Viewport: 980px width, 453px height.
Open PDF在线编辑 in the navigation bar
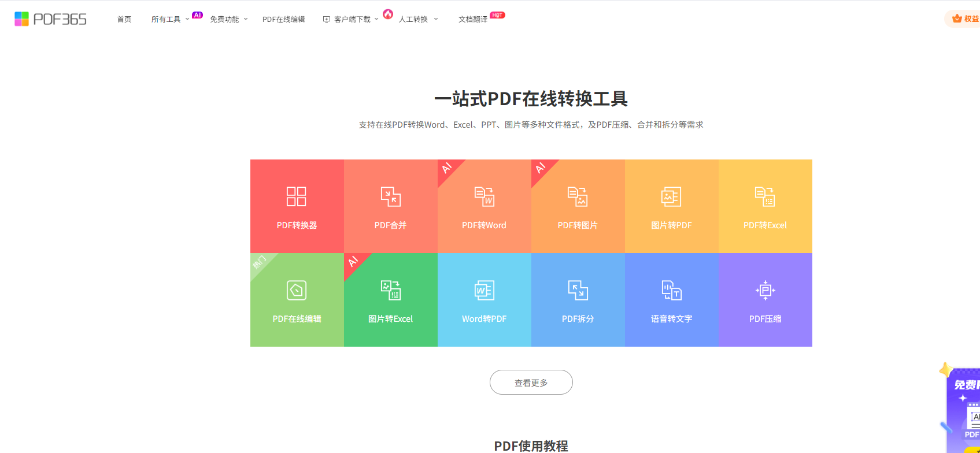[283, 20]
